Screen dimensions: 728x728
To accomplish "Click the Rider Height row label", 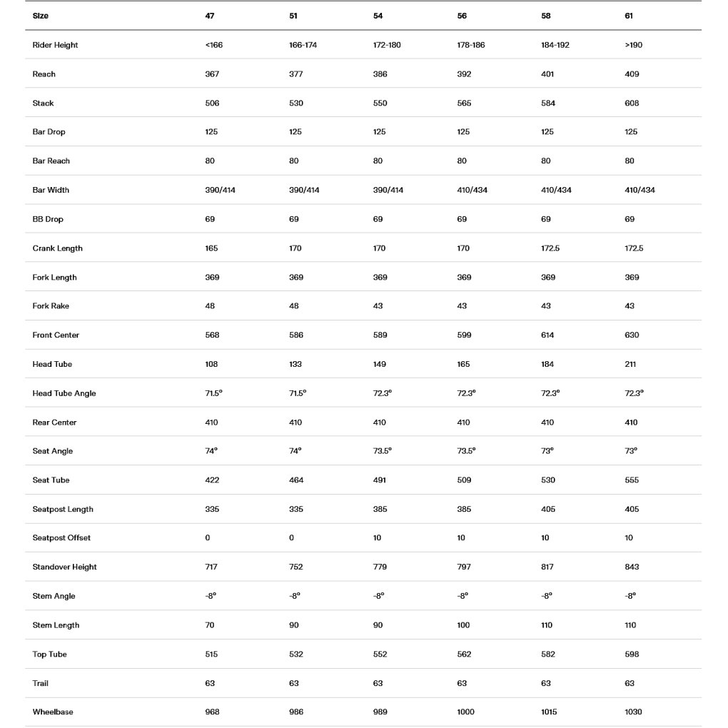I will pos(55,45).
